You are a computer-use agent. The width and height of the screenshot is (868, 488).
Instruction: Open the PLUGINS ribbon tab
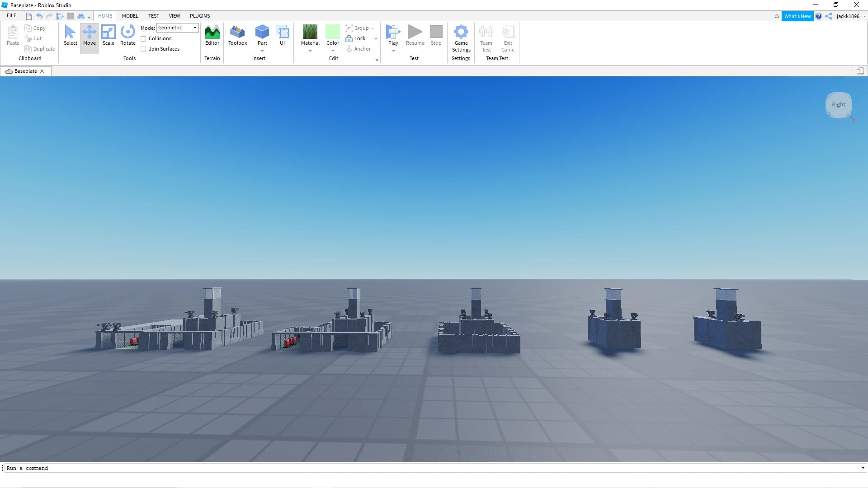click(x=199, y=16)
